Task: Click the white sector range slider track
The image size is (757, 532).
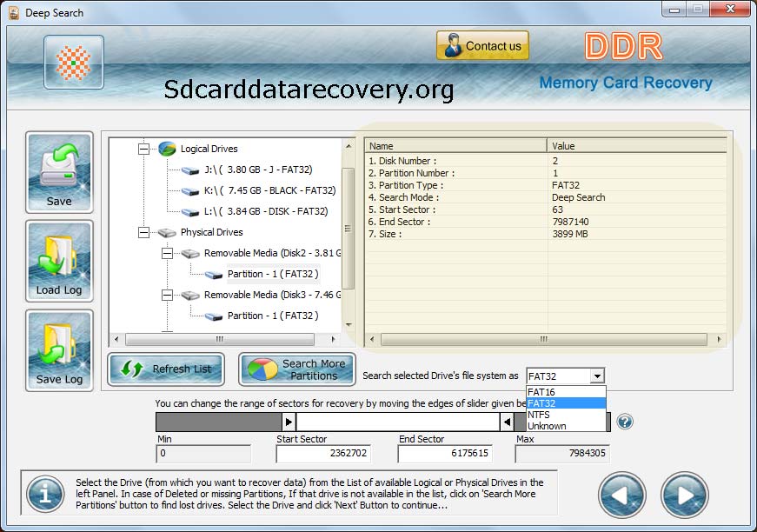Action: (398, 422)
